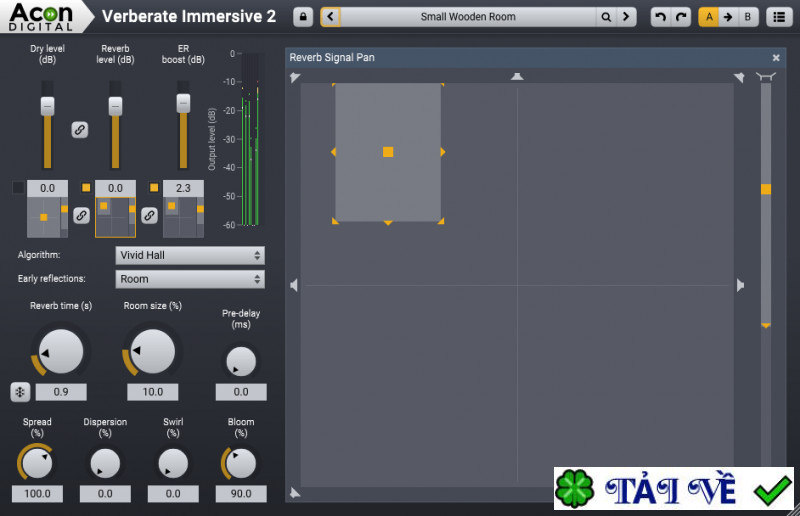This screenshot has height=516, width=800.
Task: Click the Bloom knob
Action: 241,463
